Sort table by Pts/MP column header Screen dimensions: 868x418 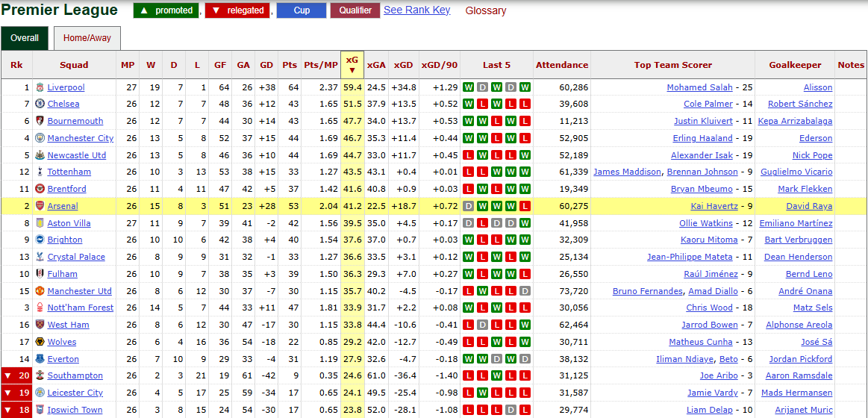coord(320,65)
